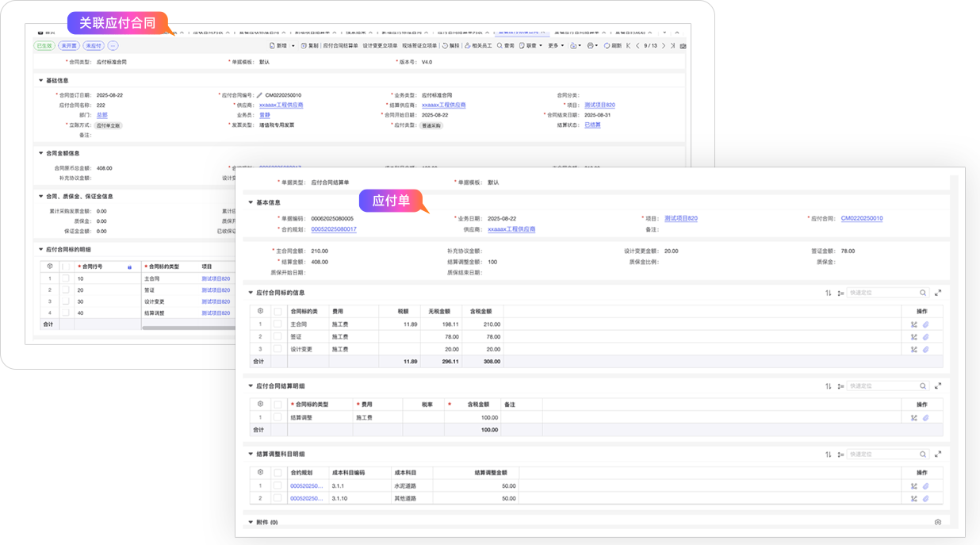Screen dimensions: 980x545
Task: Collapse 应付合同结算明细 section
Action: (x=251, y=386)
